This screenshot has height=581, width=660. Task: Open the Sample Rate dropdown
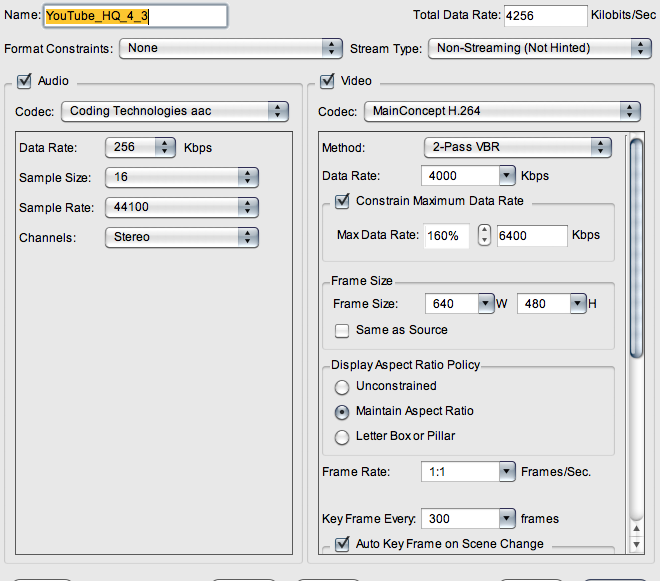[x=181, y=208]
